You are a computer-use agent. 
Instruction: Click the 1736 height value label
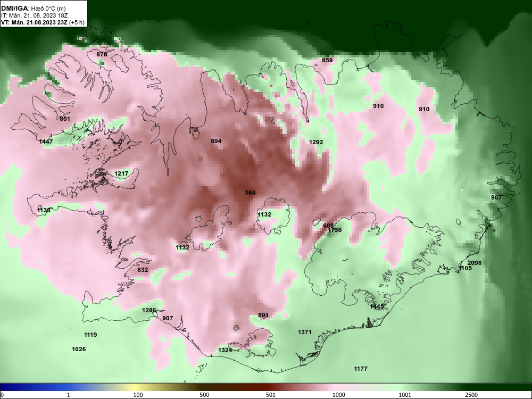pos(335,230)
